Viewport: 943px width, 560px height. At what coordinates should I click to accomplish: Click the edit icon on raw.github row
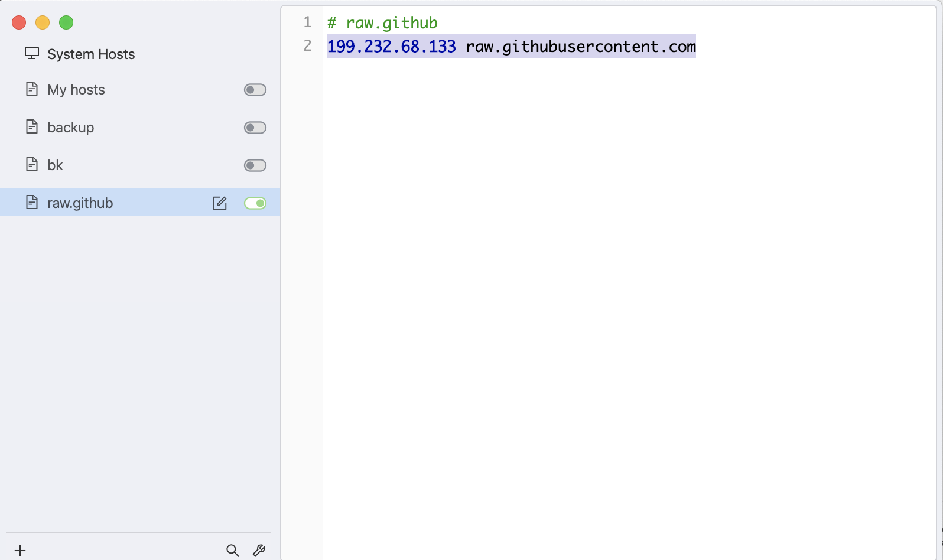[x=220, y=203]
